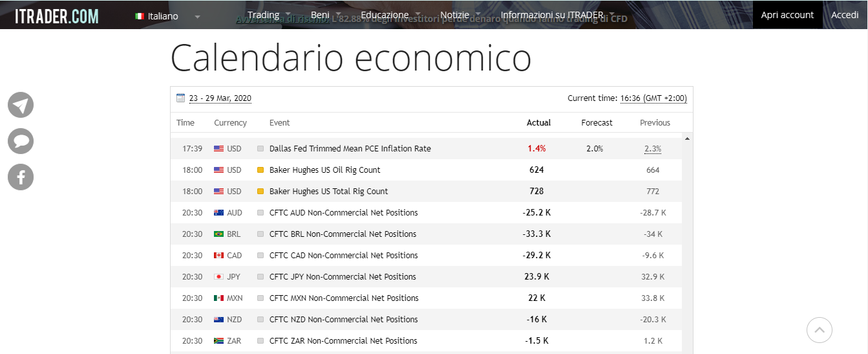The image size is (868, 354).
Task: Click the Time column header
Action: point(185,123)
